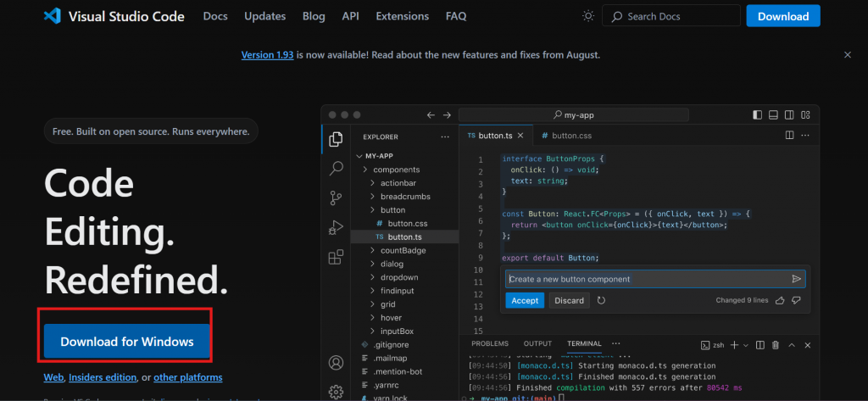This screenshot has width=868, height=401.
Task: Open the Insiders edition link
Action: [103, 377]
